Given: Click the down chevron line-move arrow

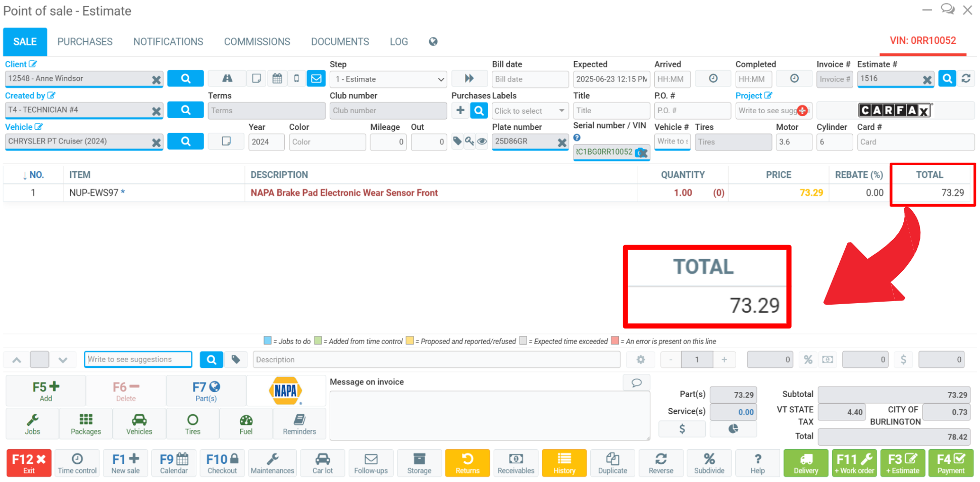Looking at the screenshot, I should (x=63, y=360).
